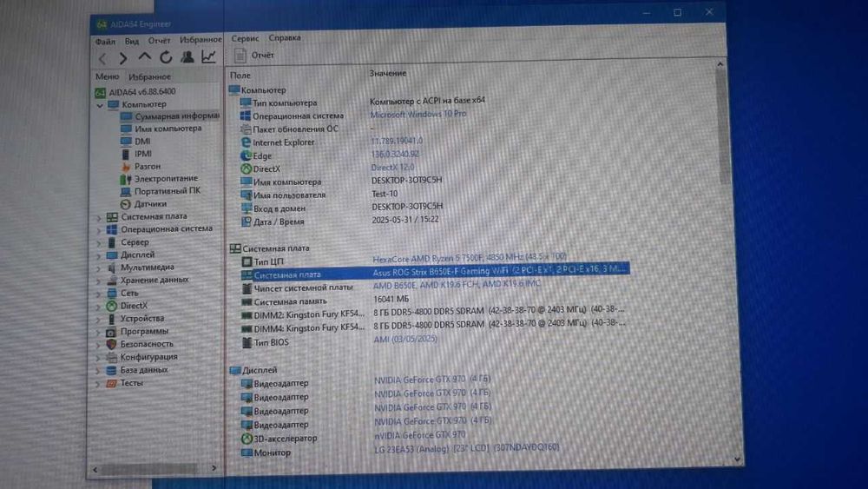Viewport: 868px width, 489px height.
Task: Expand the Мультимедиа tree node
Action: pyautogui.click(x=99, y=268)
